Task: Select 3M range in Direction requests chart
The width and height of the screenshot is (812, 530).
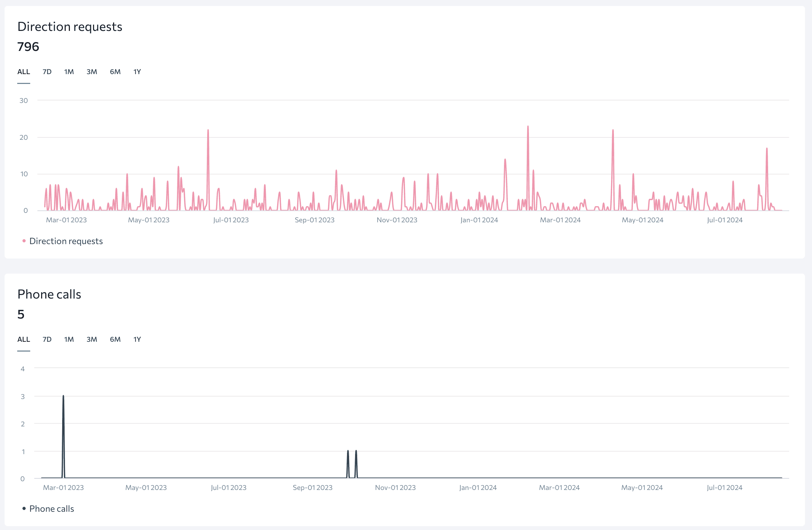Action: [92, 72]
